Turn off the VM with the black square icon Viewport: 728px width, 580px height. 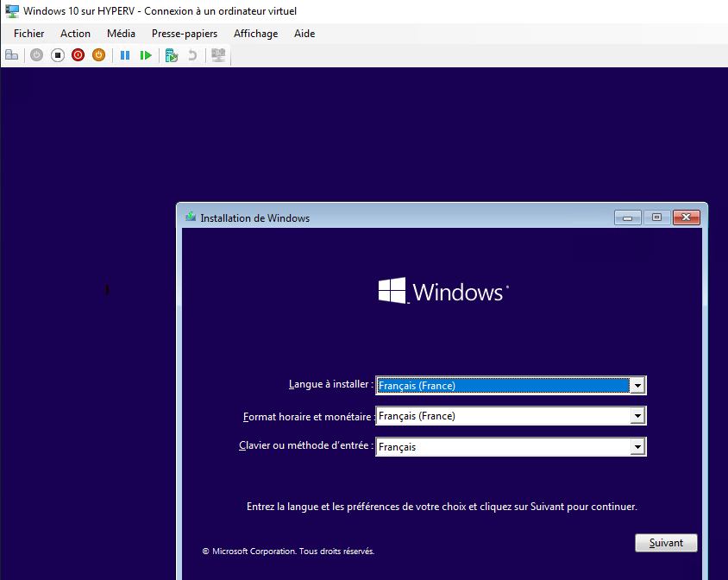coord(58,55)
